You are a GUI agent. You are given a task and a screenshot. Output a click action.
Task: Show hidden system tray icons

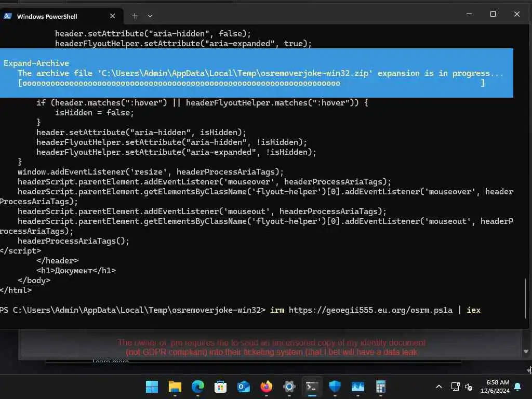coord(438,387)
